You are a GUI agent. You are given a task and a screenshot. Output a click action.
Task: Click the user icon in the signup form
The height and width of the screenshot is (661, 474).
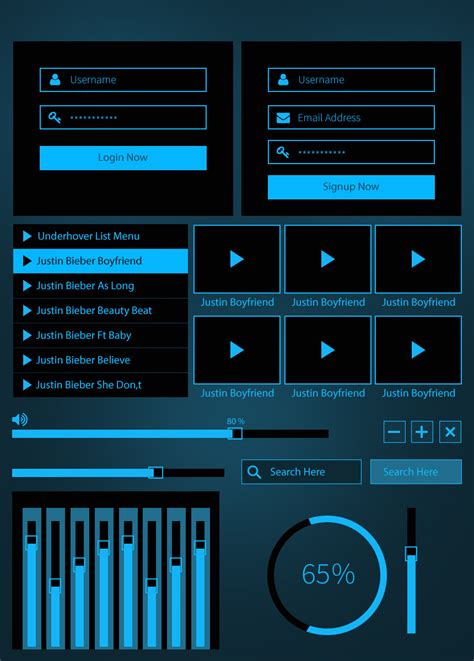(283, 79)
